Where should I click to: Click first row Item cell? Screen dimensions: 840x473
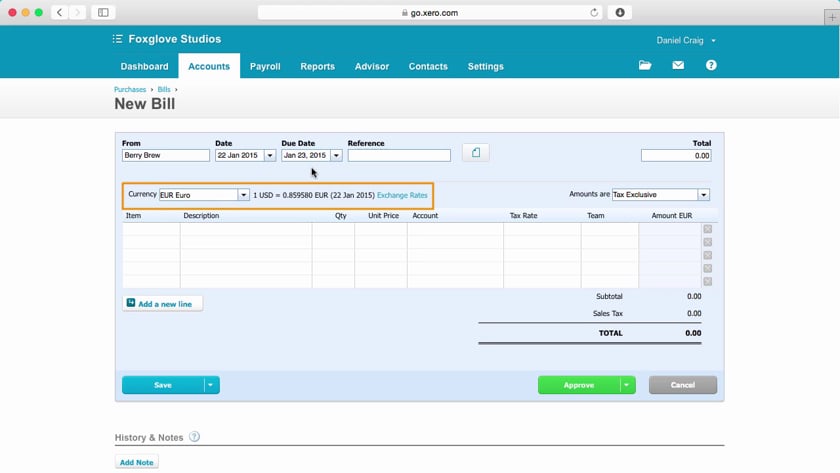coord(151,229)
